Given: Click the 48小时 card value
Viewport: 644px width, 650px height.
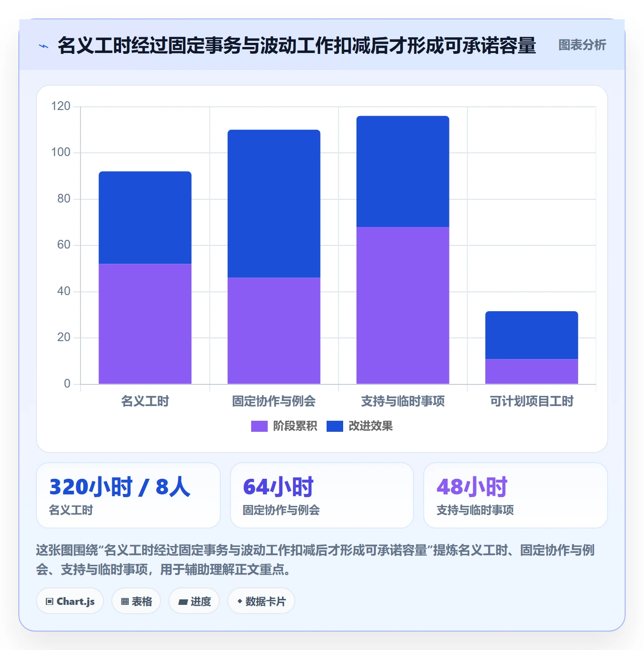Looking at the screenshot, I should tap(472, 487).
